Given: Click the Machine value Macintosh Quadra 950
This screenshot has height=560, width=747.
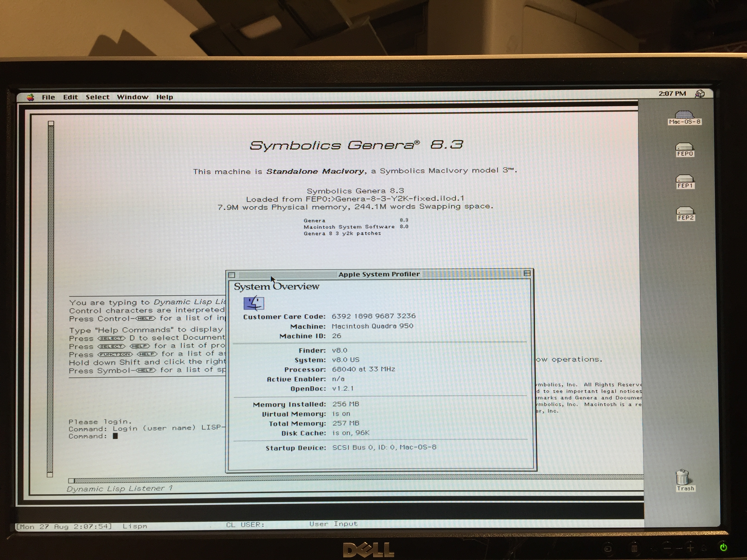Looking at the screenshot, I should coord(373,326).
